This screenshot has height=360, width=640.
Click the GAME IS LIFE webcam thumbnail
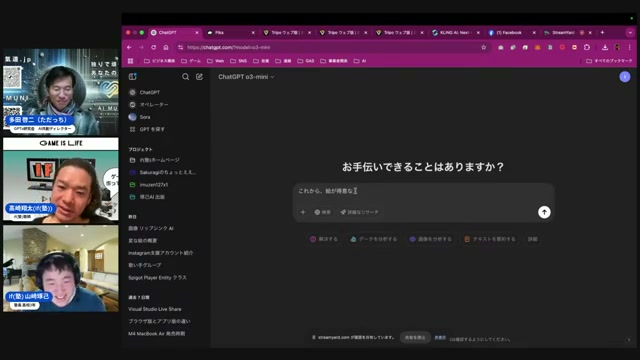61,180
